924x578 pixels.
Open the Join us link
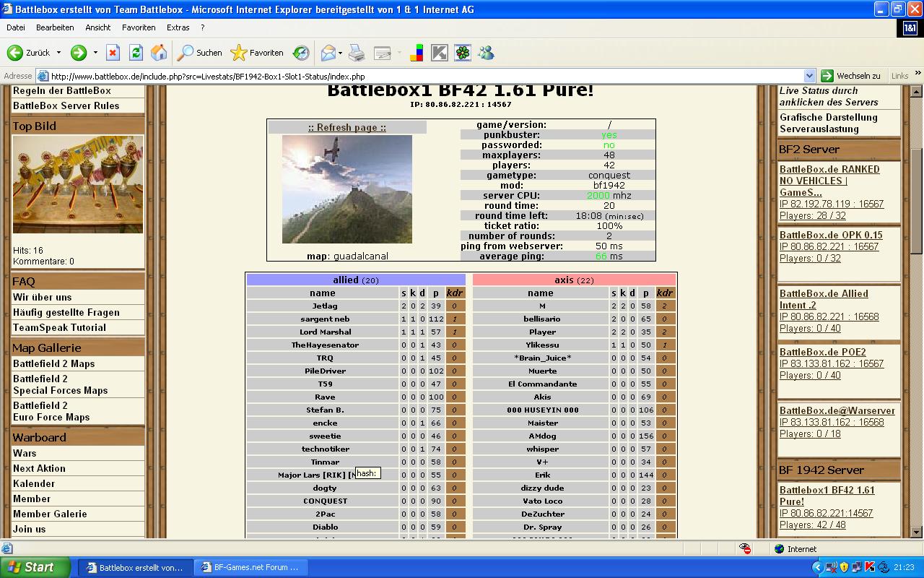point(29,529)
